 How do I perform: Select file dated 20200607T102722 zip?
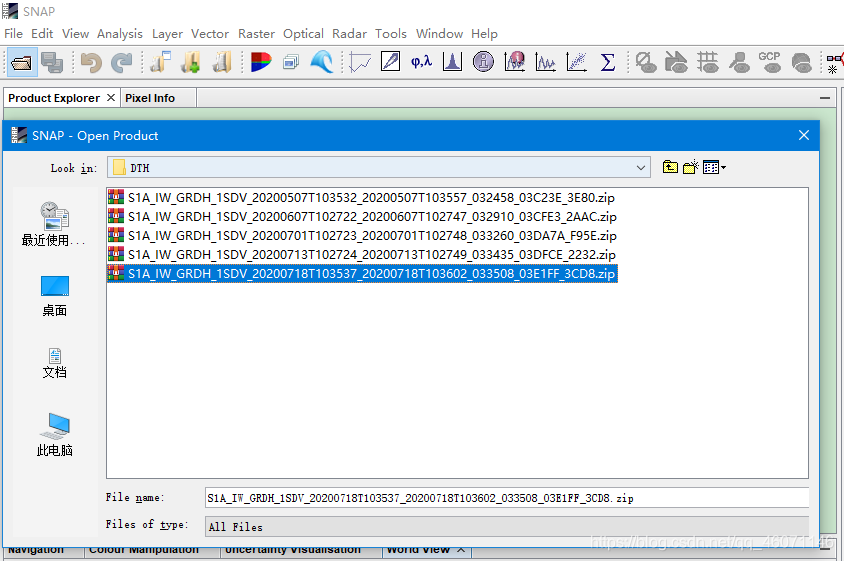coord(363,216)
